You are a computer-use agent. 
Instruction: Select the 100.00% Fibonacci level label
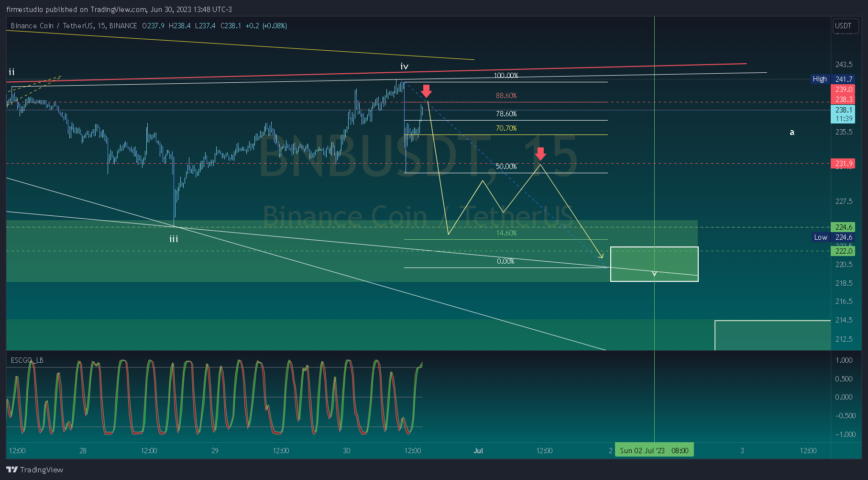pos(506,76)
